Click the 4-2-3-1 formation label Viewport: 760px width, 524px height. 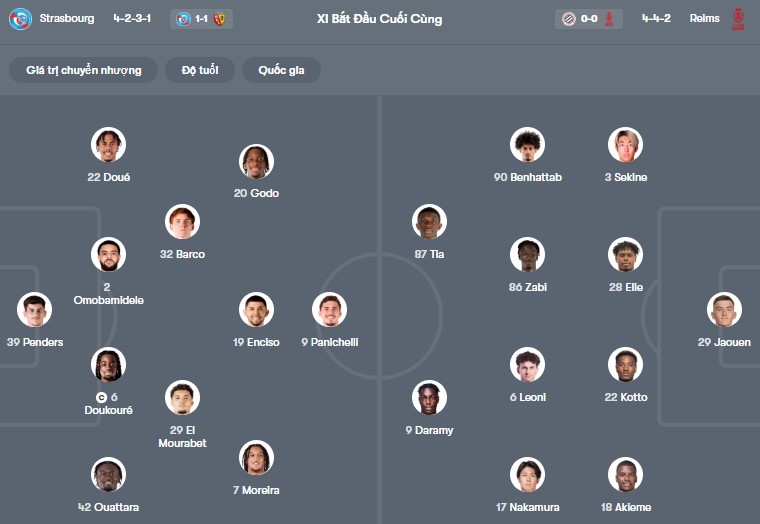click(133, 18)
